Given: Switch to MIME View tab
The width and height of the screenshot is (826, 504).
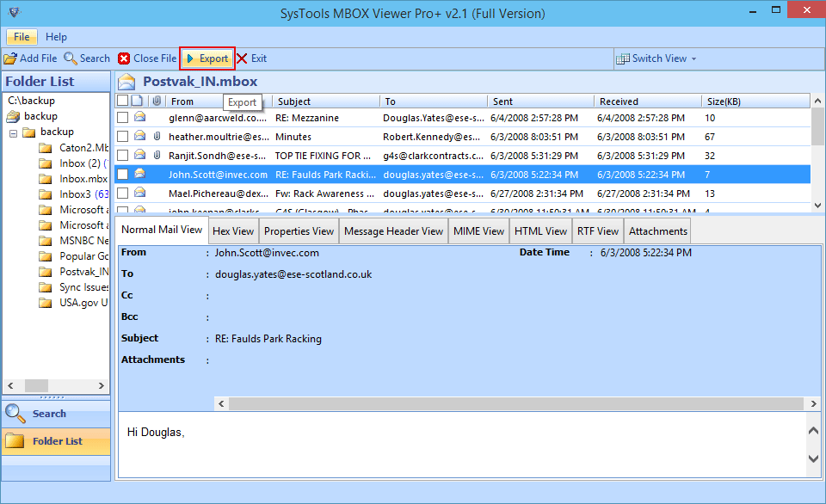Looking at the screenshot, I should (x=479, y=231).
